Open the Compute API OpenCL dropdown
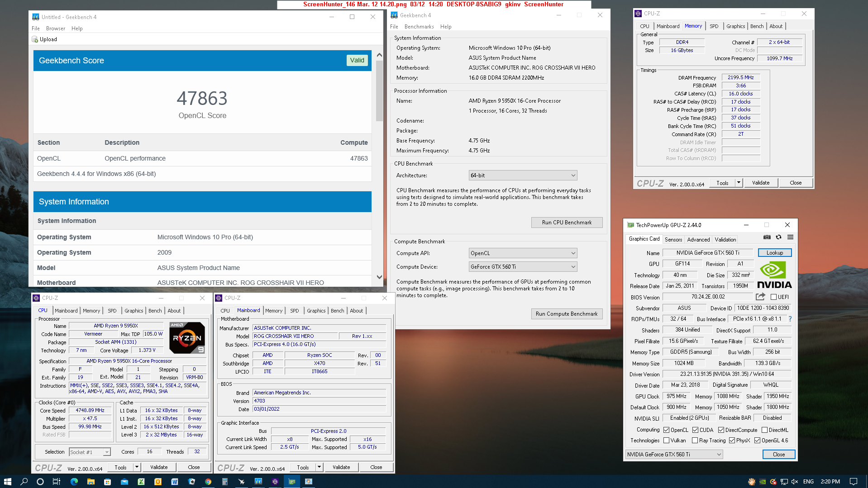Viewport: 868px width, 488px height. coord(523,253)
